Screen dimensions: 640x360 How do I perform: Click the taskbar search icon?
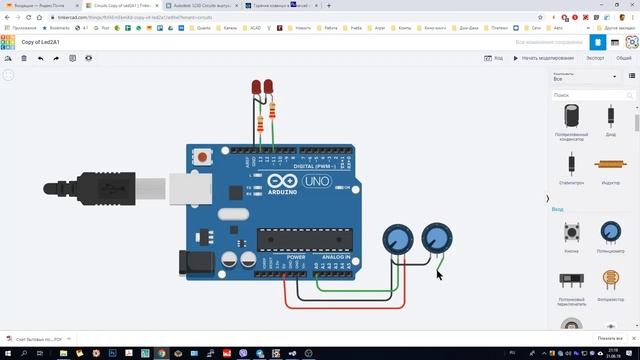pyautogui.click(x=24, y=353)
